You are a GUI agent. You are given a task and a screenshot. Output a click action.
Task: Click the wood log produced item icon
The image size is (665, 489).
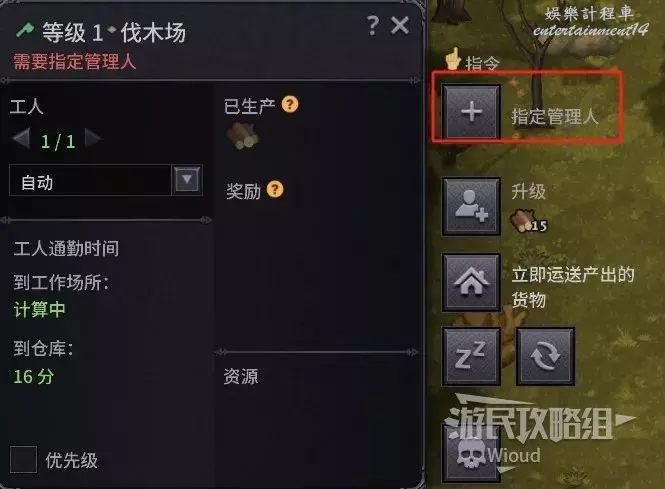243,136
